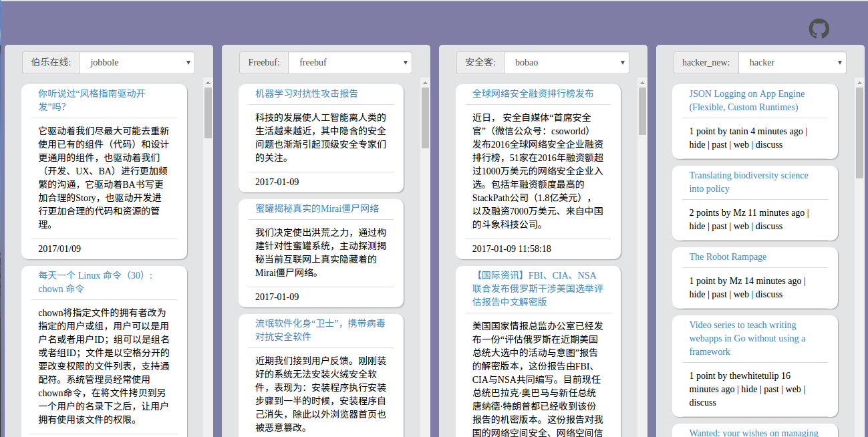This screenshot has width=868, height=437.
Task: Click web link in JSON Logging card
Action: pyautogui.click(x=741, y=144)
